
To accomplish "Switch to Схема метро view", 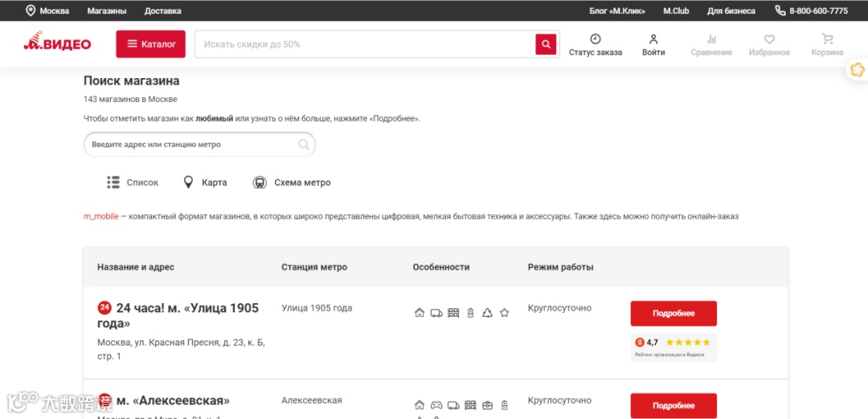I will pyautogui.click(x=302, y=183).
